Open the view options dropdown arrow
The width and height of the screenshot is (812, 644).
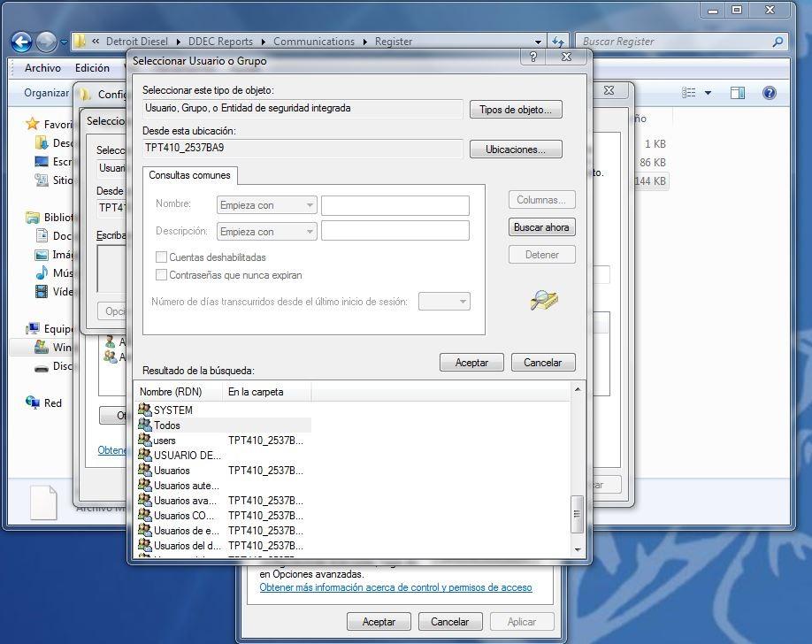708,93
